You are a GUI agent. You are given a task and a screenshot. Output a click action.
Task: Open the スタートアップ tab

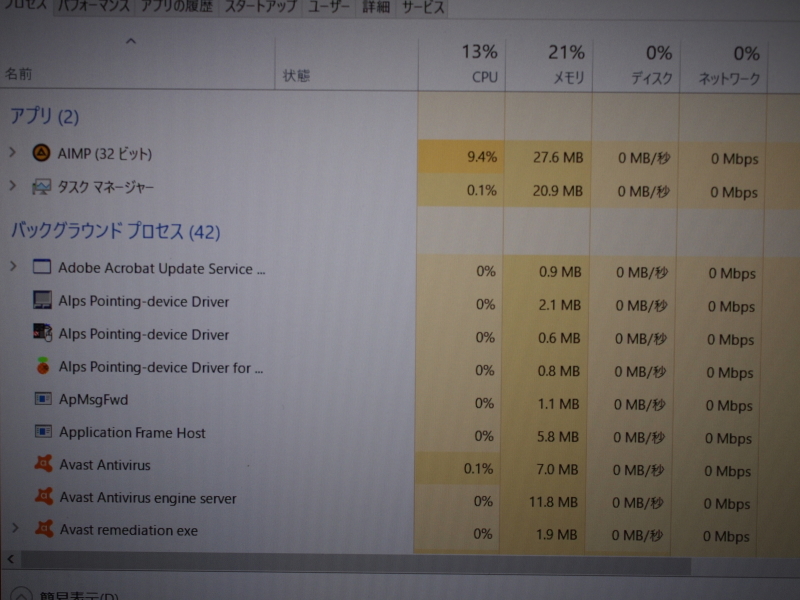[261, 7]
